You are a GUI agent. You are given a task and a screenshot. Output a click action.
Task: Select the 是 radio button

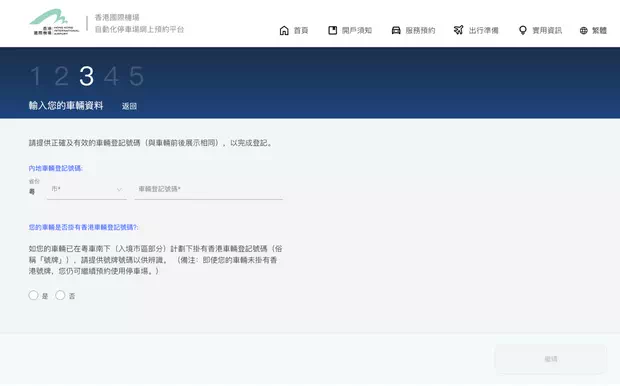(33, 295)
